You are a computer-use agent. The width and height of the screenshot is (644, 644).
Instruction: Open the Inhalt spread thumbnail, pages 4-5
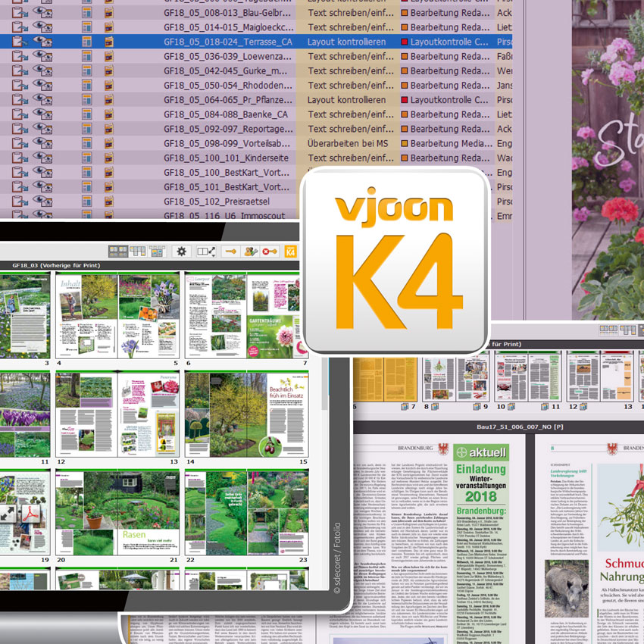pos(117,315)
